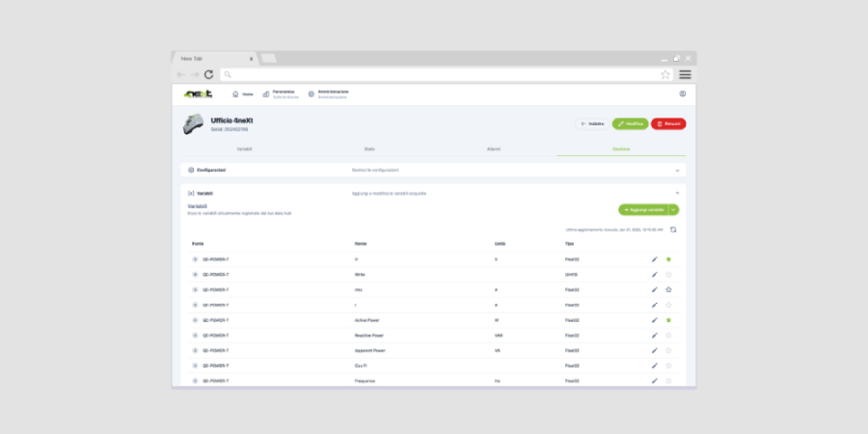Screen dimensions: 868x434
Task: Click the 4neXt logo
Action: click(198, 95)
